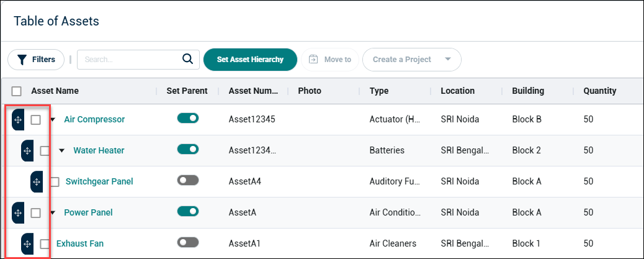
Task: Click the magnifier search icon
Action: (x=188, y=59)
